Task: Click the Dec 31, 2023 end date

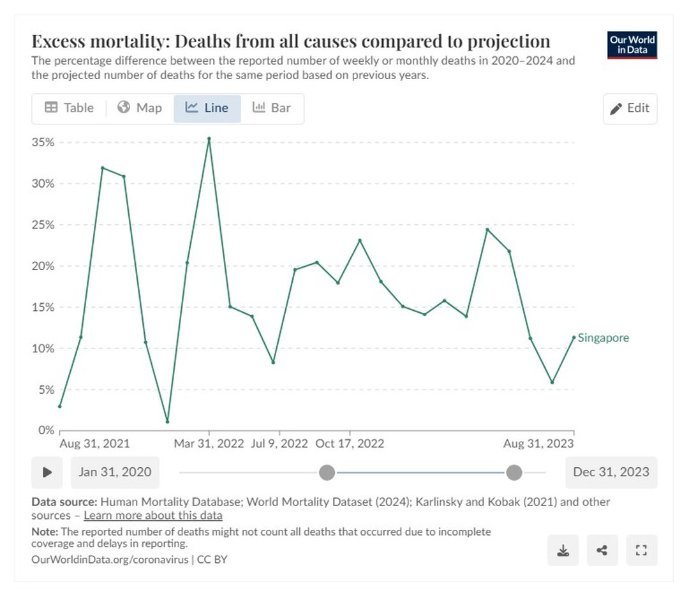Action: 611,472
